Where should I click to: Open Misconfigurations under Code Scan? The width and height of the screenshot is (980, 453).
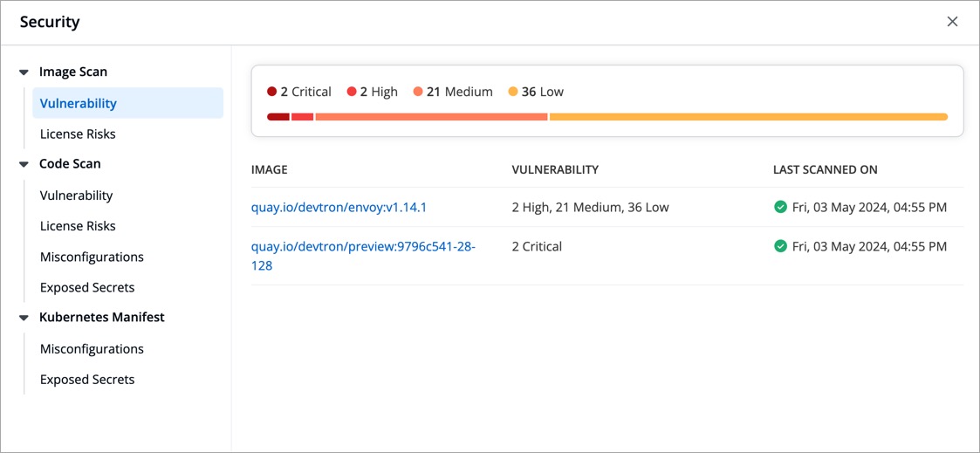tap(92, 257)
